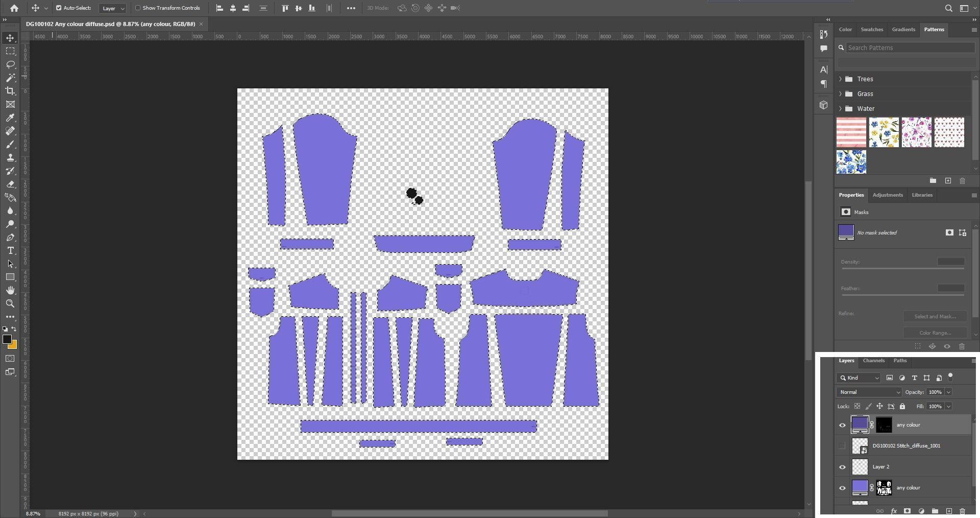
Task: Select the Rectangular Marquee tool
Action: pos(10,51)
